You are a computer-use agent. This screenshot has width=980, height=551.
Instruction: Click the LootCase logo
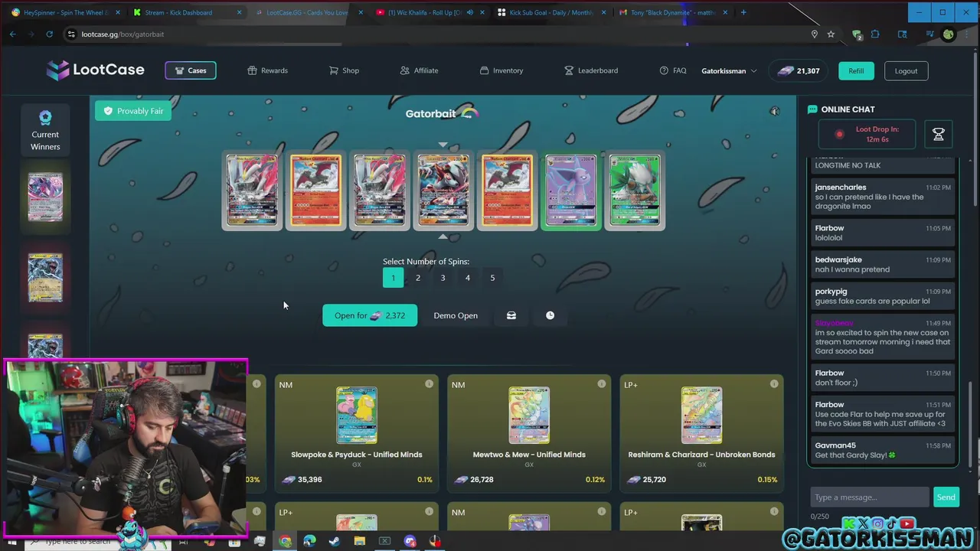pos(95,70)
